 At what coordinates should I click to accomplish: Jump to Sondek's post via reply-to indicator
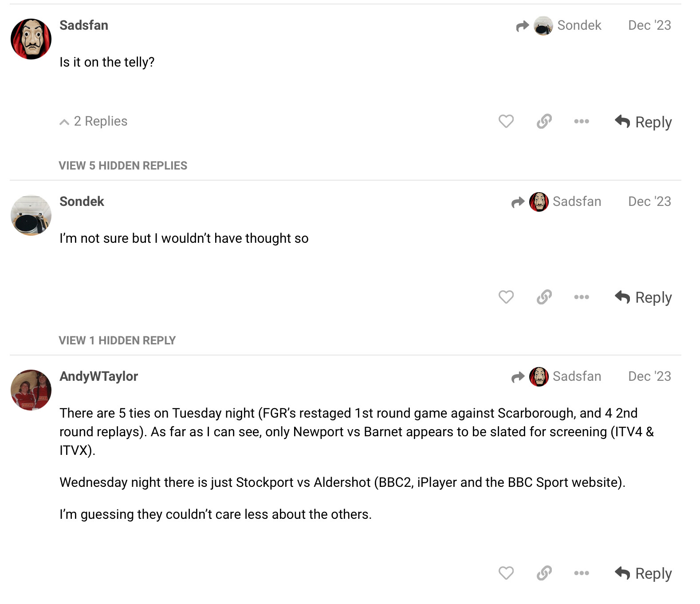click(x=559, y=25)
